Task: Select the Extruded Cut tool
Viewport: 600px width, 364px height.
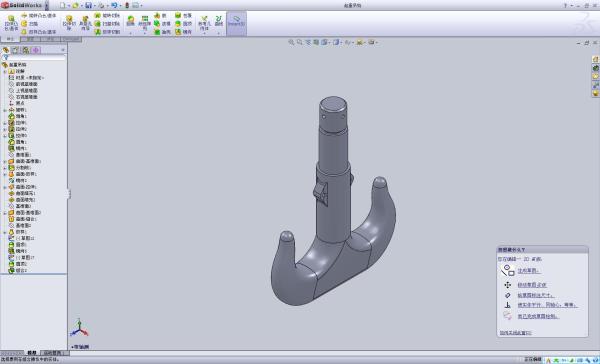Action: pos(69,23)
